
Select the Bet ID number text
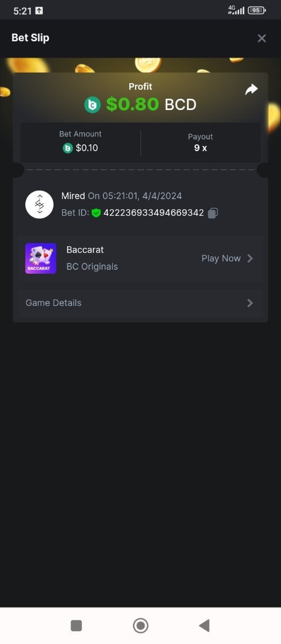(153, 213)
